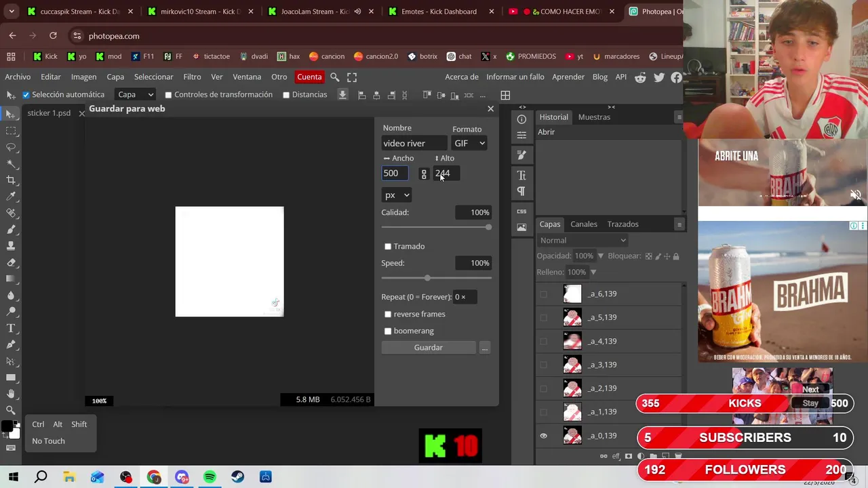The height and width of the screenshot is (488, 868).
Task: Switch to the Canales tab
Action: (x=584, y=224)
